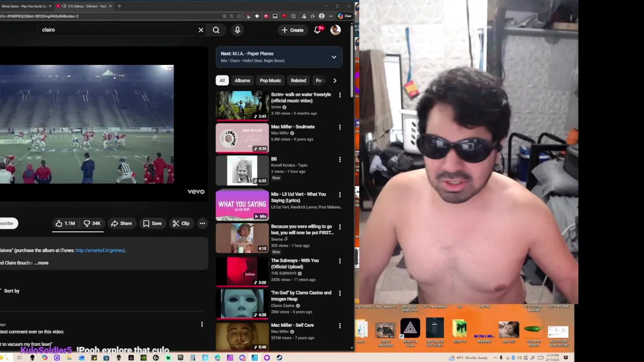644x362 pixels.
Task: Open the browser Chat assistant button
Action: 345,16
